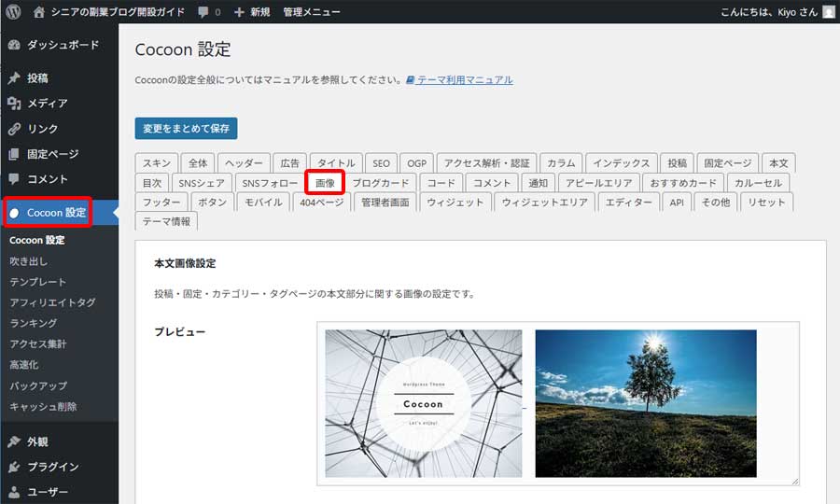This screenshot has width=840, height=504.
Task: Switch to the ウィジェットエリア tab
Action: click(545, 202)
